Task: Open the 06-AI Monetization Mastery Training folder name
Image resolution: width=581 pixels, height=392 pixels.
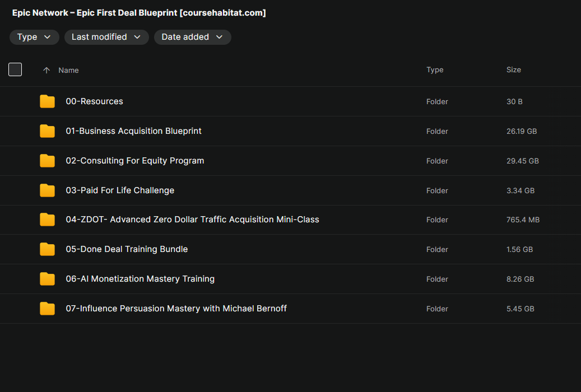Action: coord(140,279)
